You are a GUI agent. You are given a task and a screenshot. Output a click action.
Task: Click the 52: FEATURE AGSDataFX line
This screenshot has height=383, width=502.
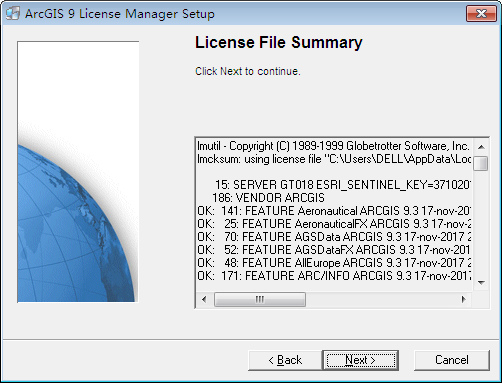pyautogui.click(x=334, y=250)
